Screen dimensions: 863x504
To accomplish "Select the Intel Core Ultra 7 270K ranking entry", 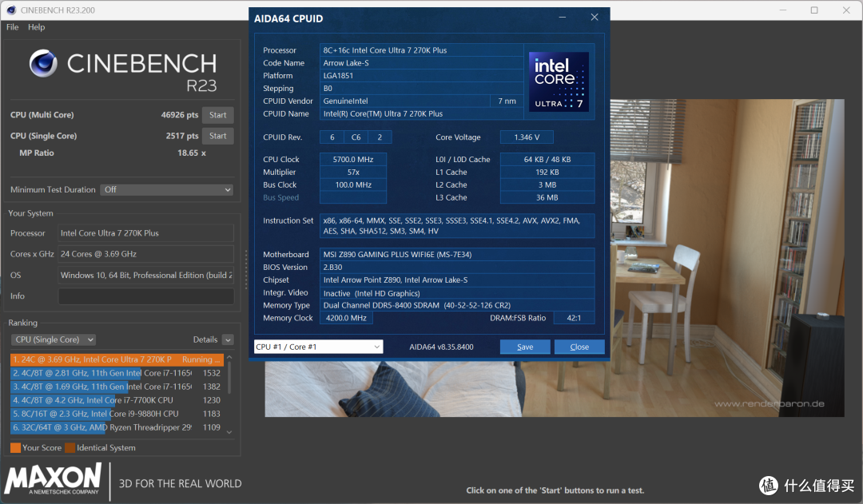I will (117, 359).
